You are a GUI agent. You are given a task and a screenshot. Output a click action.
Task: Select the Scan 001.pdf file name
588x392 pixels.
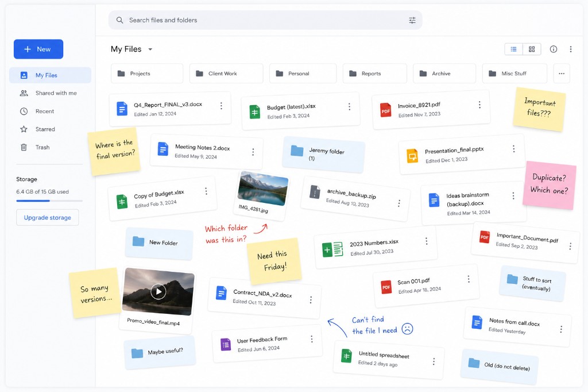point(413,281)
